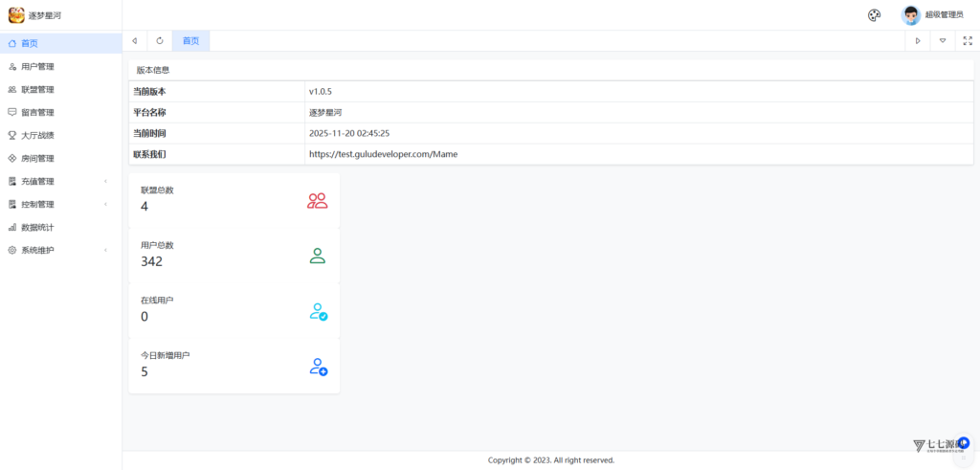Toggle fullscreen content icon
Image resolution: width=980 pixels, height=470 pixels.
(967, 41)
